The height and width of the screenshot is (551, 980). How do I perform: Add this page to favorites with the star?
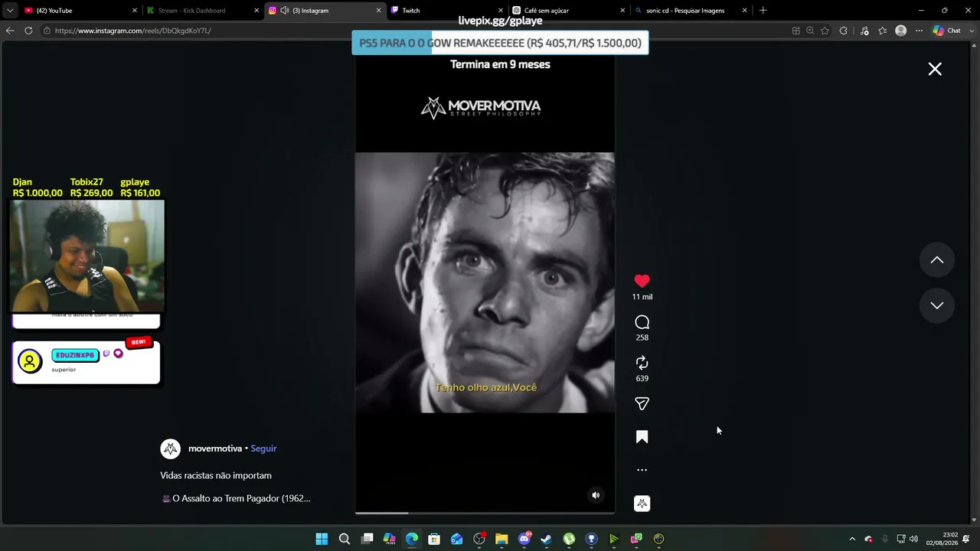[x=825, y=31]
